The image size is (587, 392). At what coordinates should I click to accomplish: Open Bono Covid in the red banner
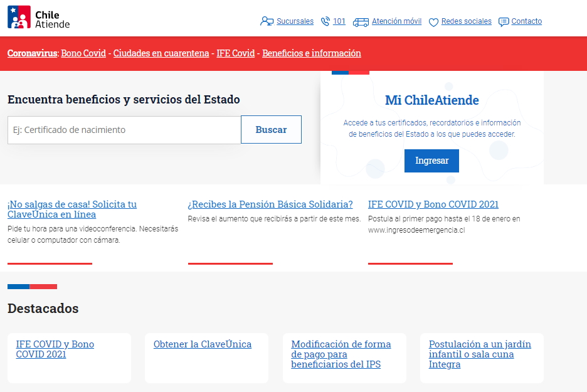pos(83,53)
